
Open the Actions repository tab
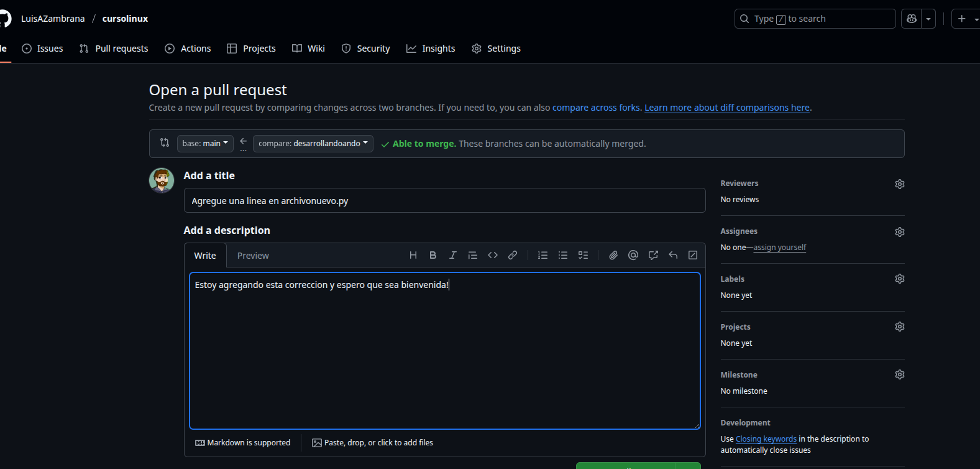[x=188, y=49]
